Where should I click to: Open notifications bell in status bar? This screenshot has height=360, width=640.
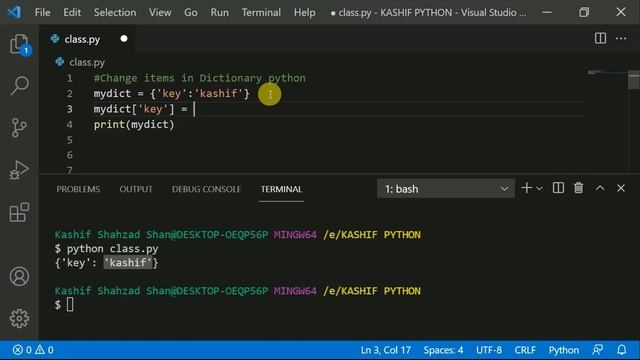point(621,350)
